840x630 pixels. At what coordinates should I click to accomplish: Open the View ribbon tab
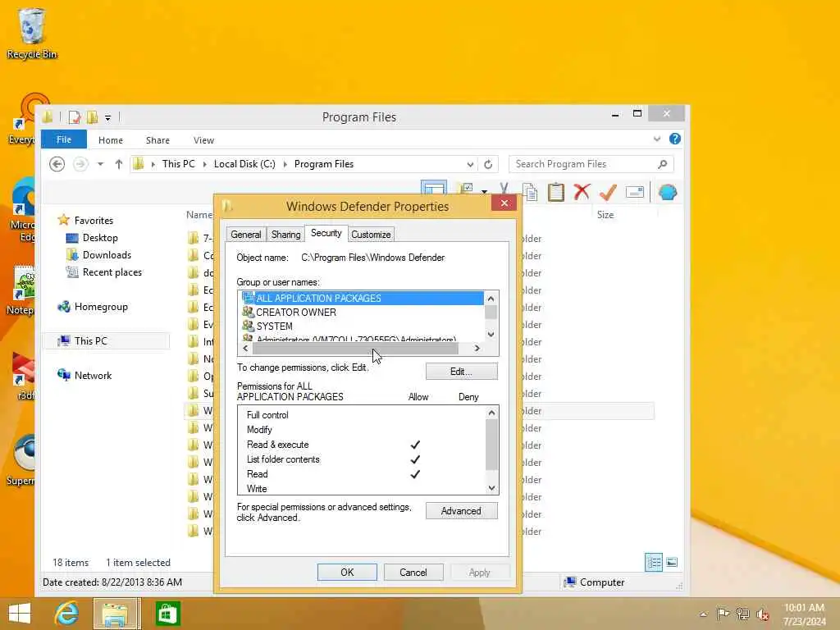click(203, 139)
